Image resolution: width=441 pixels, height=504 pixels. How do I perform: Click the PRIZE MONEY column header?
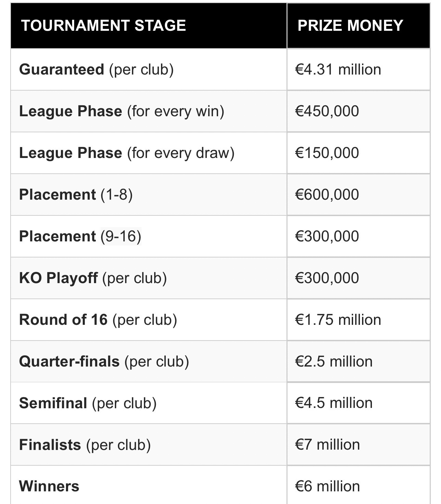click(x=350, y=26)
